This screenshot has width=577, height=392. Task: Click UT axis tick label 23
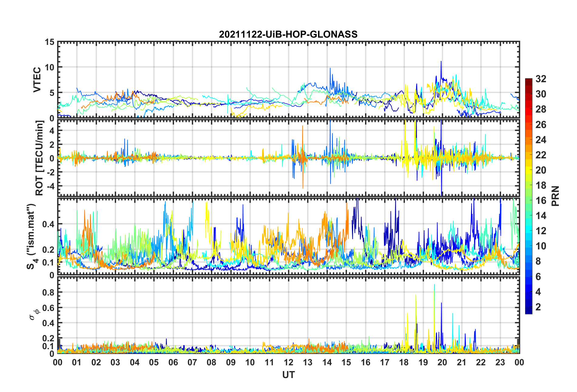(500, 362)
